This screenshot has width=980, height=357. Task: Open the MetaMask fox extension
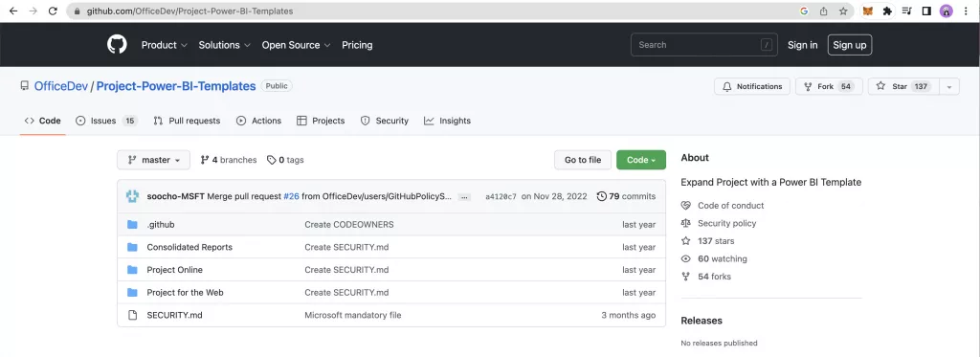[867, 11]
